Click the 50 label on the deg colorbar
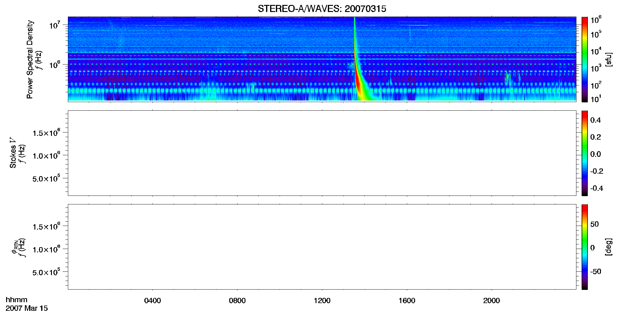The width and height of the screenshot is (644, 332). 595,224
